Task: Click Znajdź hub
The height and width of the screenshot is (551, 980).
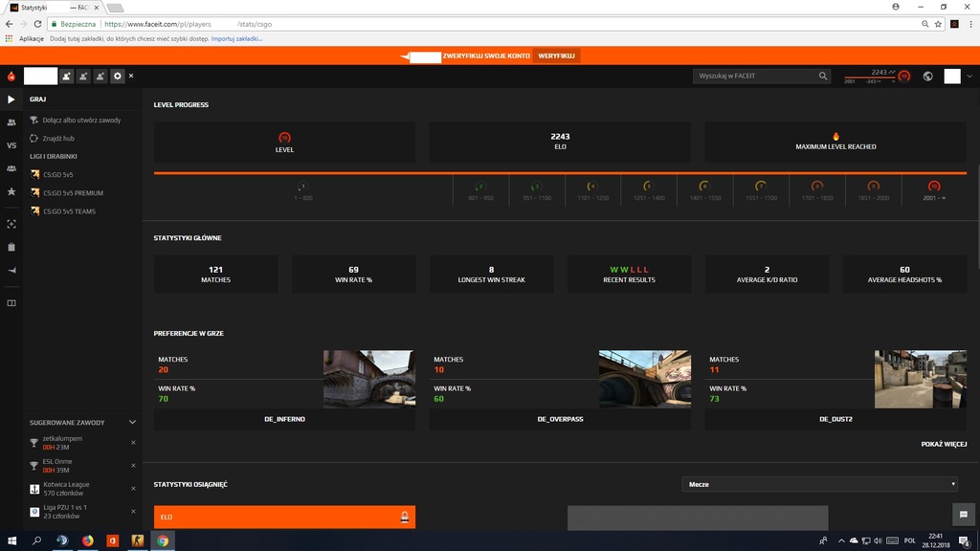Action: click(x=58, y=138)
